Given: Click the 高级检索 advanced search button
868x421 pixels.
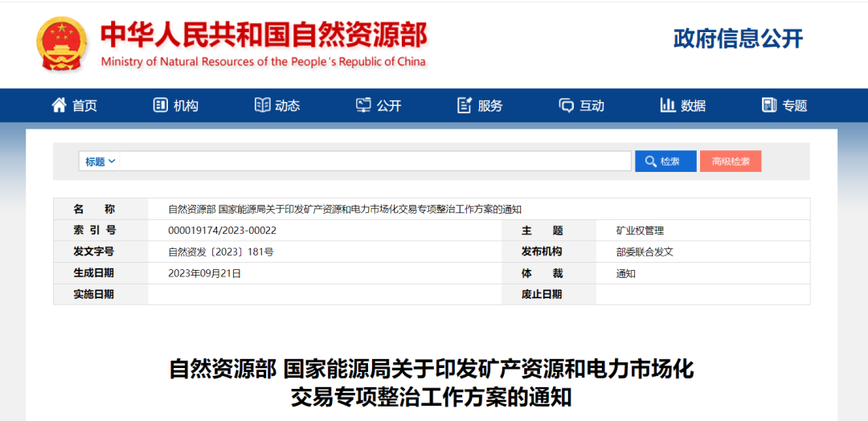Looking at the screenshot, I should point(731,161).
